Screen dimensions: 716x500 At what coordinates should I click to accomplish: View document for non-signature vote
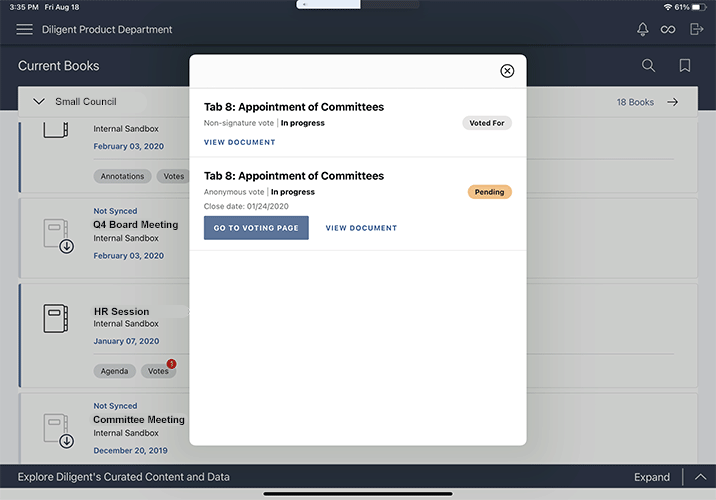[x=239, y=143]
